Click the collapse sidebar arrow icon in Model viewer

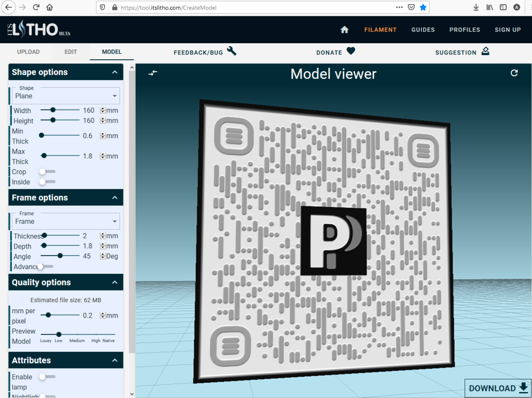tap(153, 73)
